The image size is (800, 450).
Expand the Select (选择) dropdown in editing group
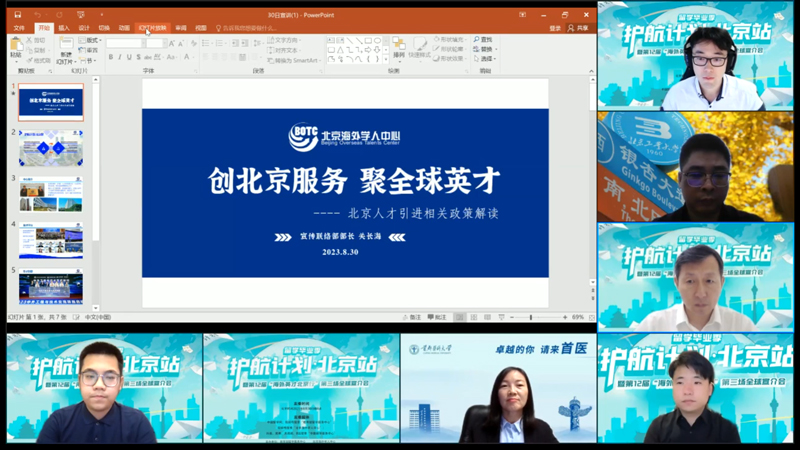pos(486,59)
